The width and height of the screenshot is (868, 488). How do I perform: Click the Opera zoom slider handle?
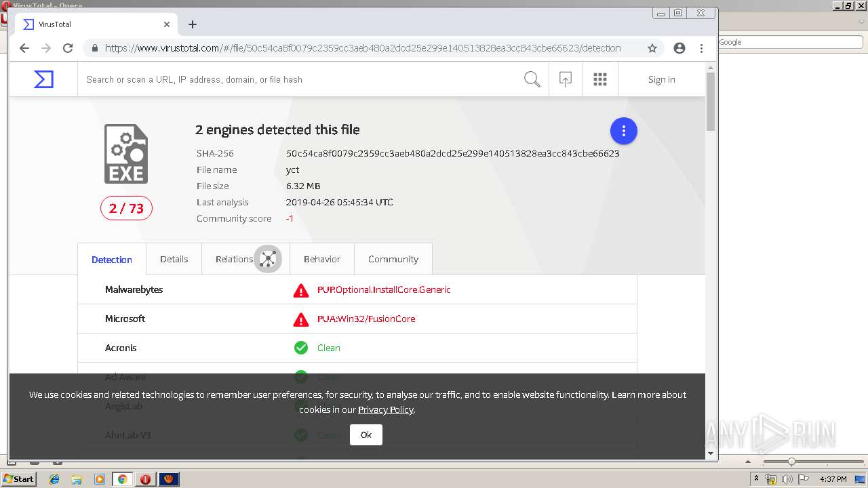tap(791, 462)
